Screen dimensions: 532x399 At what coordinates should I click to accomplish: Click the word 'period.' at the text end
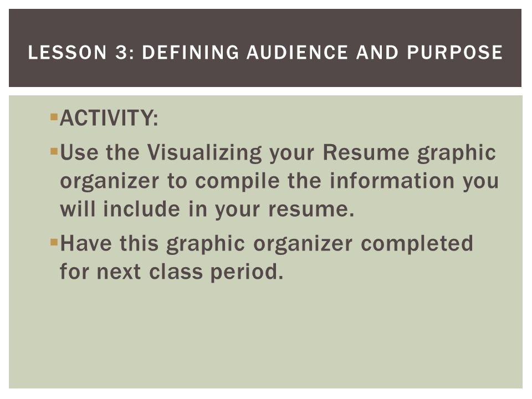coord(247,272)
